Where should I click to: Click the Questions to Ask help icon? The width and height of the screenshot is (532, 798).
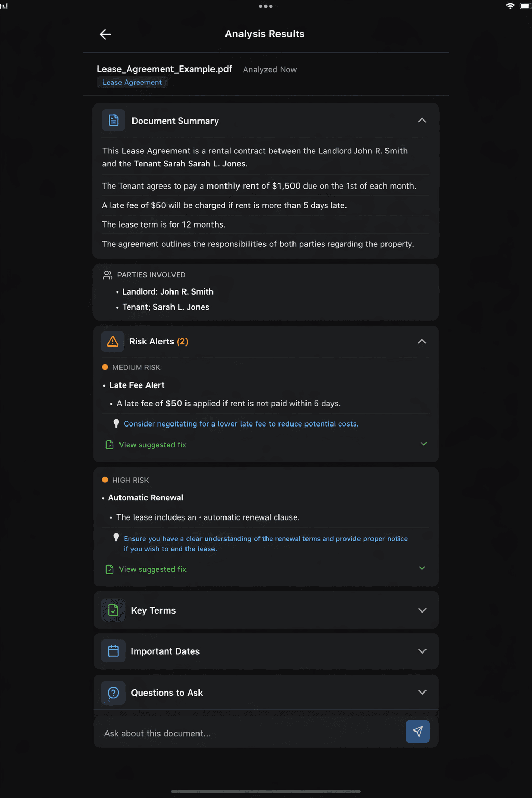point(113,693)
